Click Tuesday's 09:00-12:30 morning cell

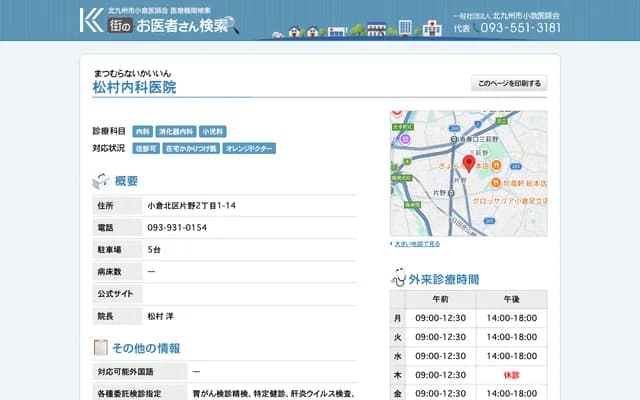tap(441, 337)
